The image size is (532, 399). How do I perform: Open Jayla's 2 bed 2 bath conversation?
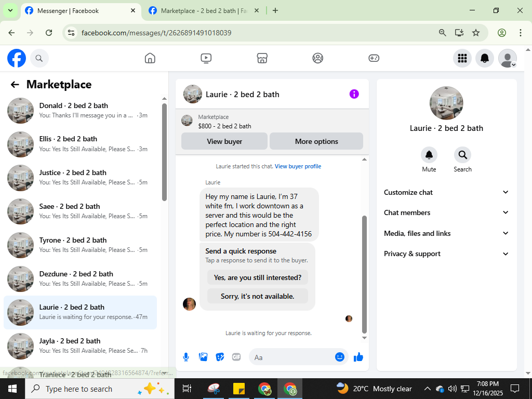pyautogui.click(x=81, y=346)
